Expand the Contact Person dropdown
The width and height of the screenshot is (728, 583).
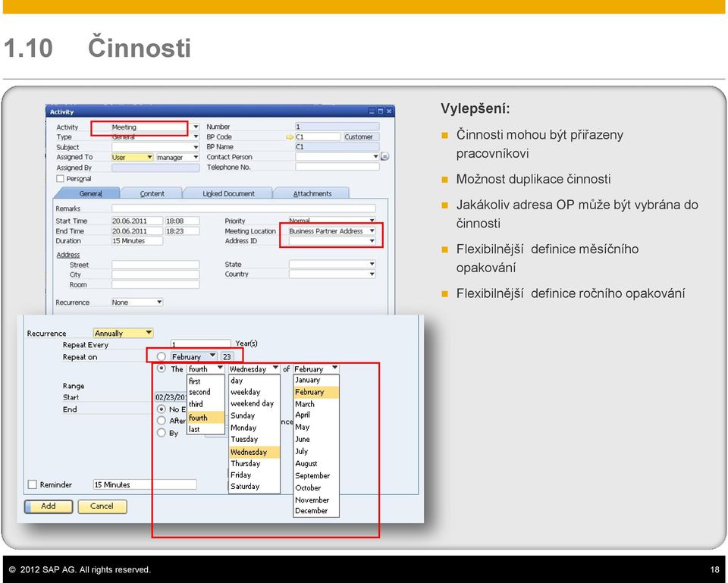[x=375, y=157]
